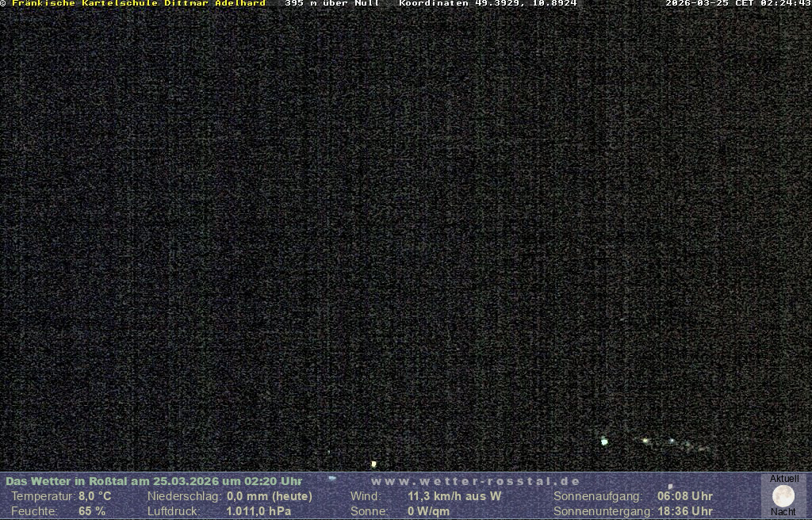This screenshot has height=520, width=812.
Task: Click the 'Das Wetter in Roßtal' heading
Action: pos(154,481)
